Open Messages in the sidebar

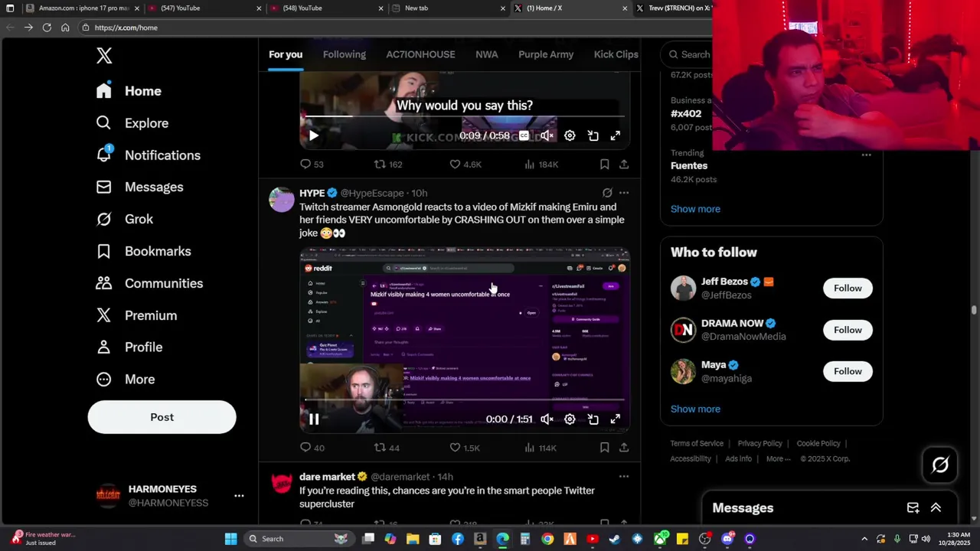coord(139,187)
